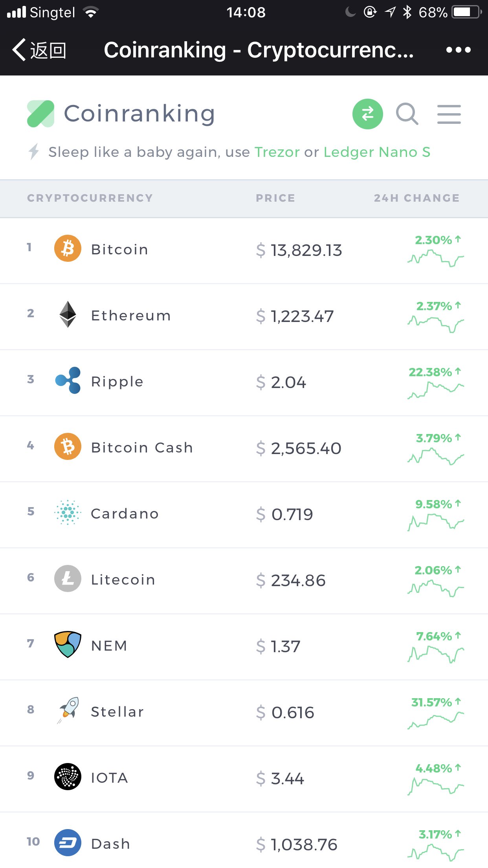Sort by PRICE column header
This screenshot has width=488, height=868.
pos(275,198)
